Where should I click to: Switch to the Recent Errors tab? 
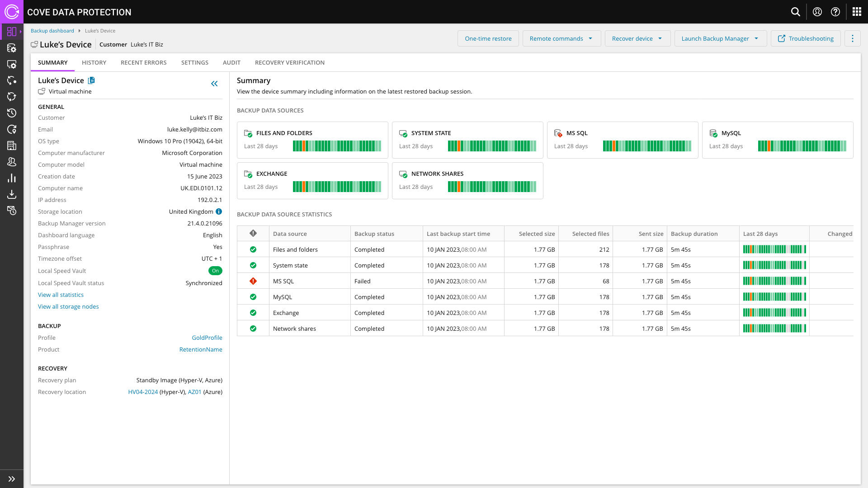[143, 62]
